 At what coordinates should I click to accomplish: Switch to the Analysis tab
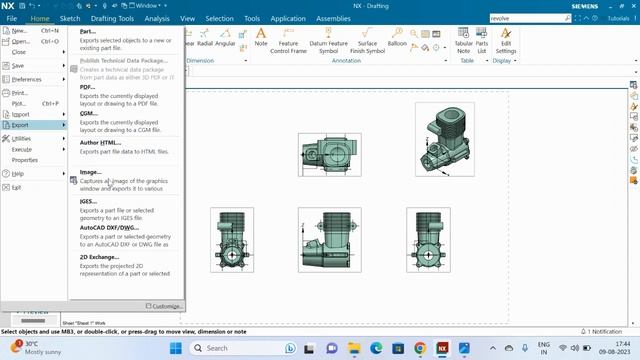pyautogui.click(x=157, y=18)
